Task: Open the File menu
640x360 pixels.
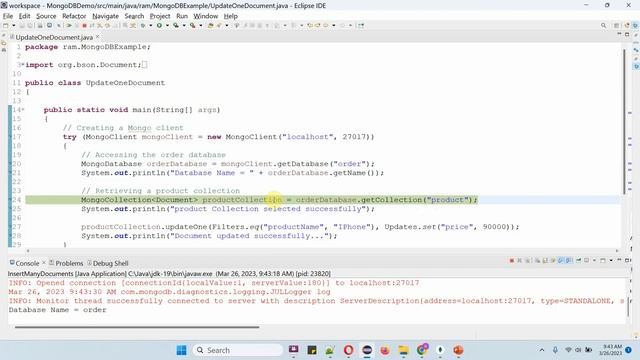Action: tap(8, 16)
